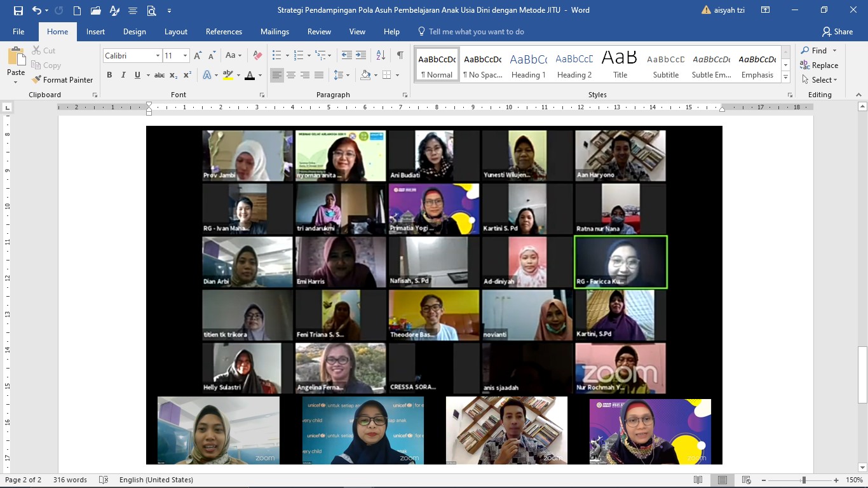Image resolution: width=868 pixels, height=488 pixels.
Task: Select the Bullets list icon
Action: (276, 56)
